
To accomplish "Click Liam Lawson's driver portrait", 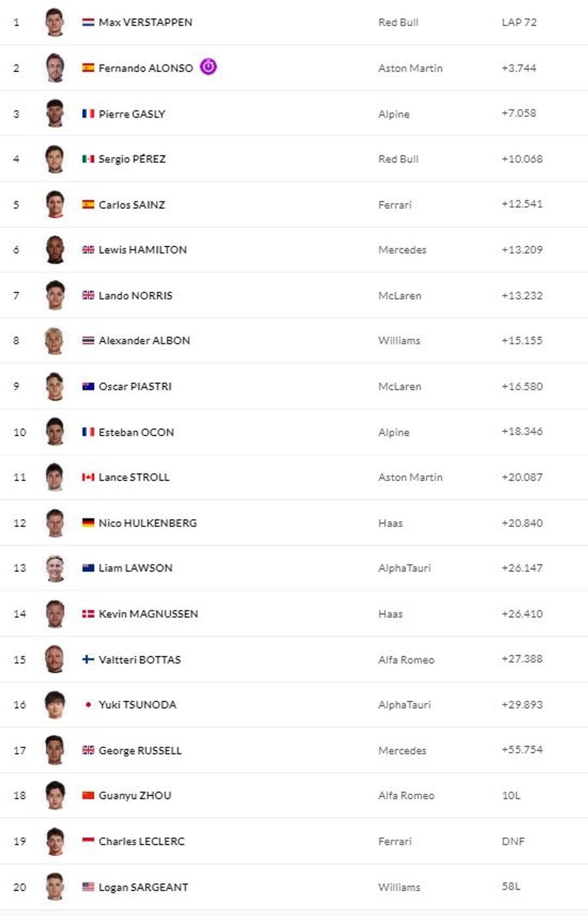I will 55,568.
